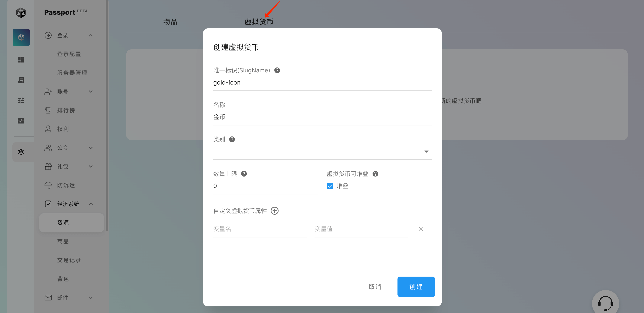Click the 取消 button
644x313 pixels.
coord(375,287)
